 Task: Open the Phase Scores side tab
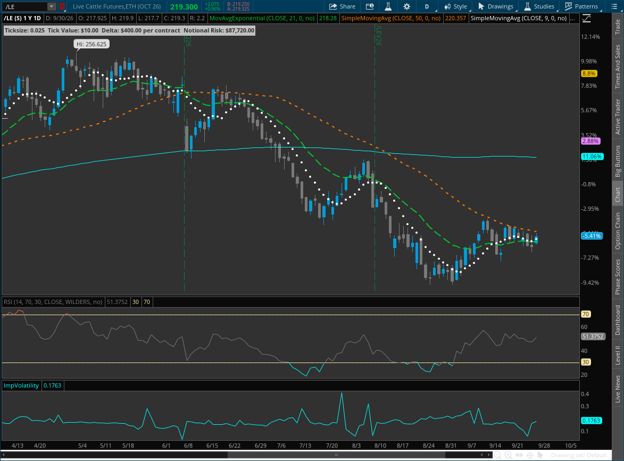pyautogui.click(x=618, y=277)
